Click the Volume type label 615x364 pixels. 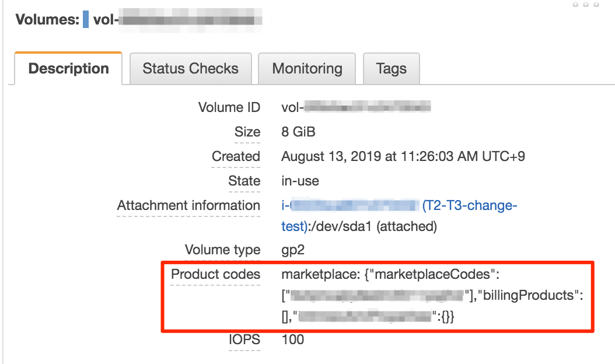pos(222,250)
